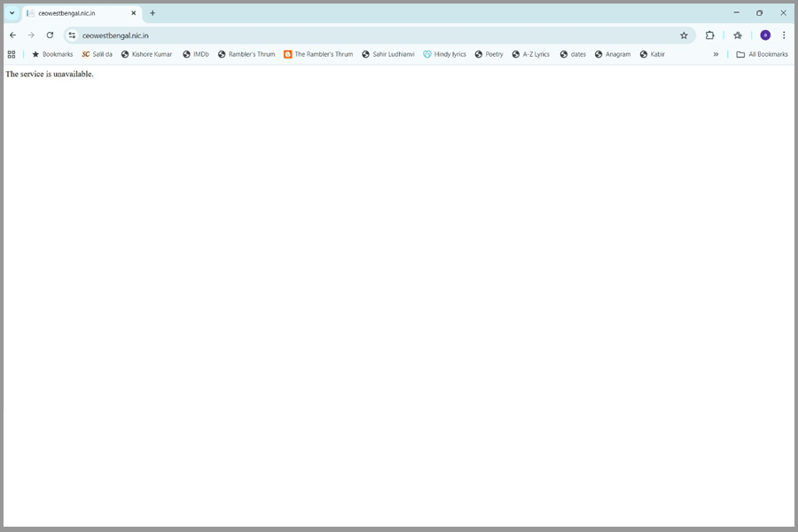Open the Hindy lyrics bookmark

(444, 54)
